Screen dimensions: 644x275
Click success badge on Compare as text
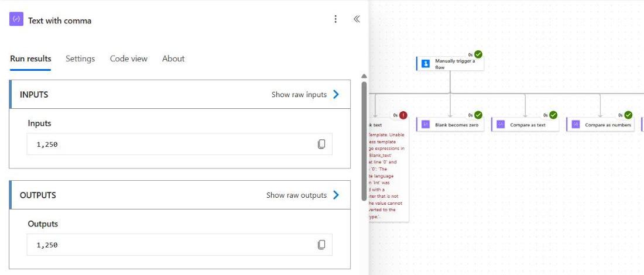pyautogui.click(x=553, y=115)
